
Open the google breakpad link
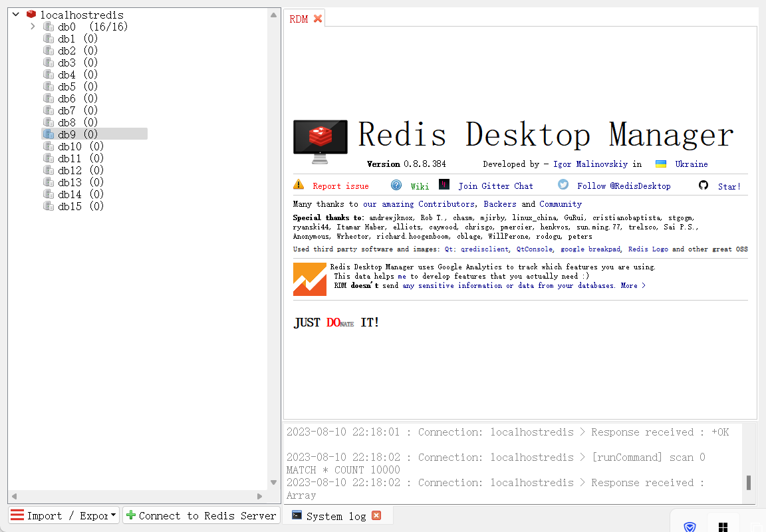coord(590,249)
